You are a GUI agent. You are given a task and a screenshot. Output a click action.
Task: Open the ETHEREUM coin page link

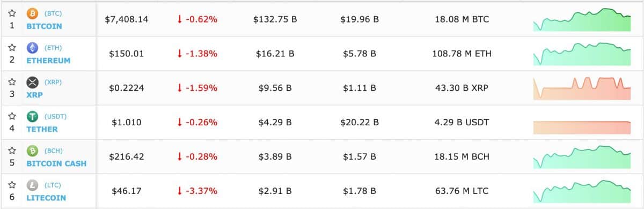coord(48,60)
